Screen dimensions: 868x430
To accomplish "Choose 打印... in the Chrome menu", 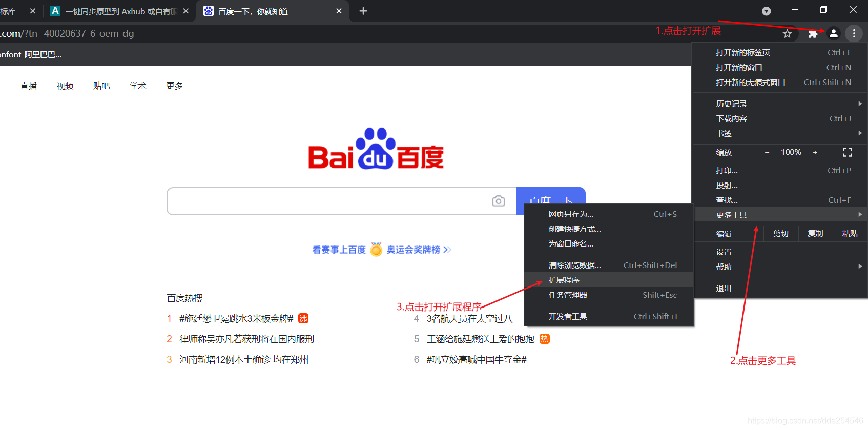I will point(779,170).
